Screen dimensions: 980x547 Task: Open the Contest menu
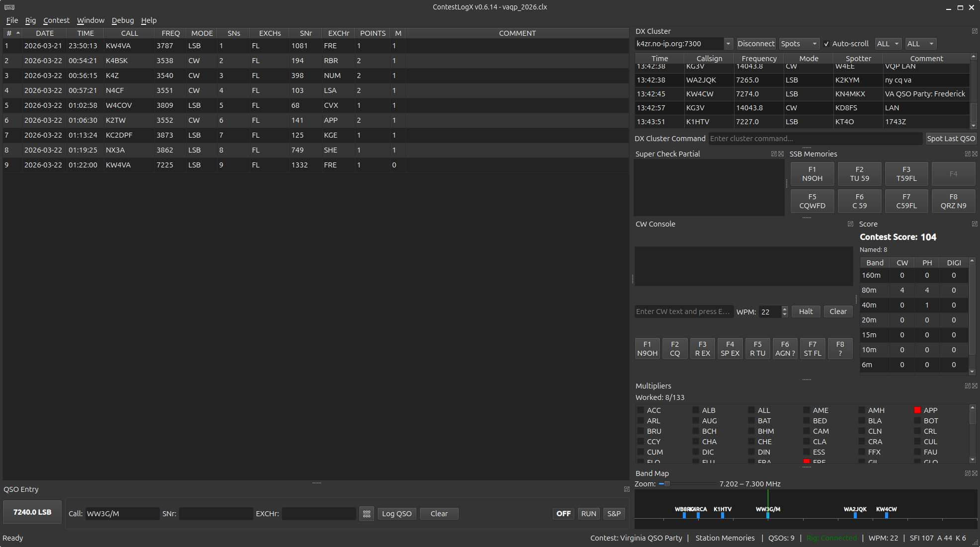pos(56,20)
